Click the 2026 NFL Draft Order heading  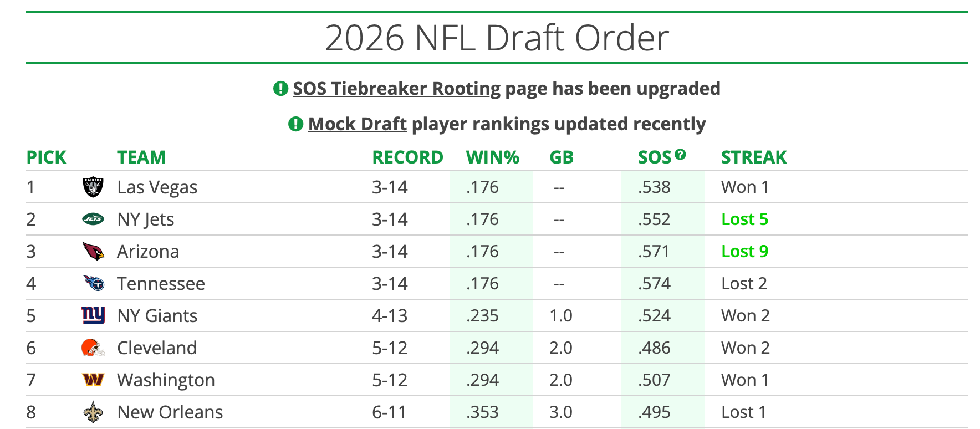click(497, 38)
